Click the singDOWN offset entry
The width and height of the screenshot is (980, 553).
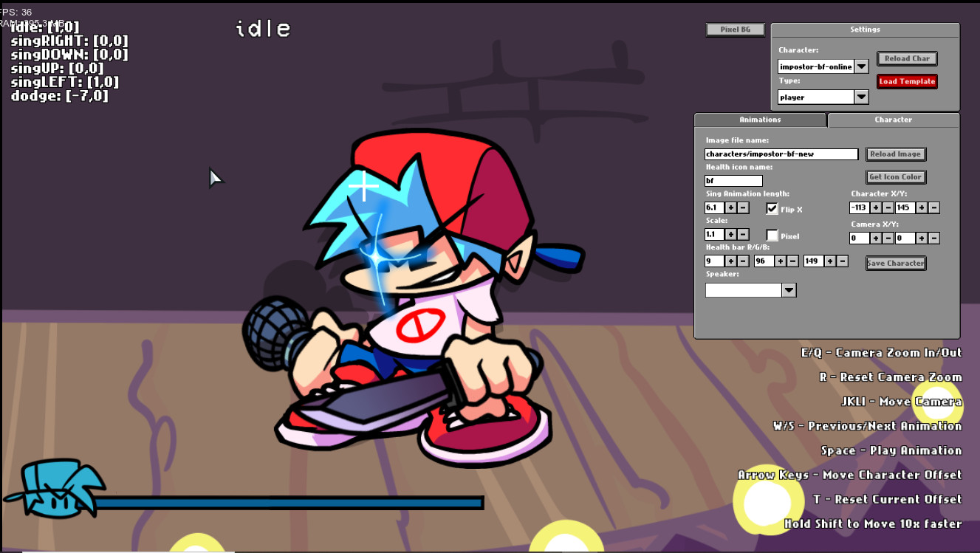point(69,55)
